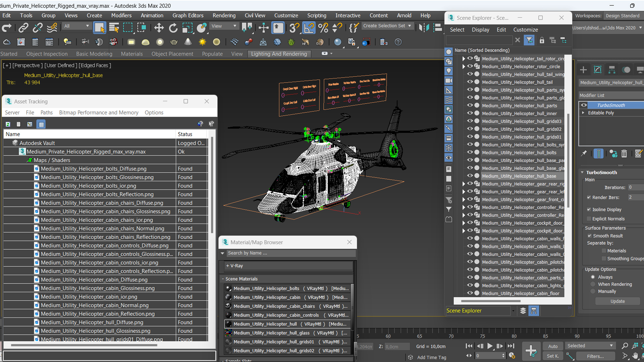Click the Iterations value field
This screenshot has width=644, height=362.
pos(635,187)
